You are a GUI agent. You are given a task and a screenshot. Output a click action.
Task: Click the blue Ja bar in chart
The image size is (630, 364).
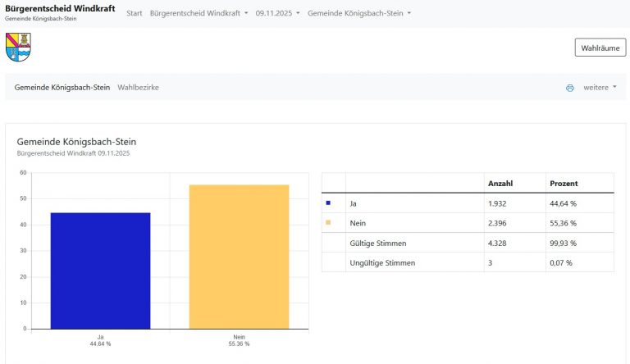coord(100,271)
